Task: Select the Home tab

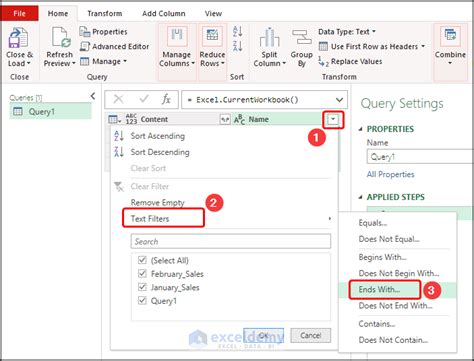Action: pyautogui.click(x=58, y=14)
